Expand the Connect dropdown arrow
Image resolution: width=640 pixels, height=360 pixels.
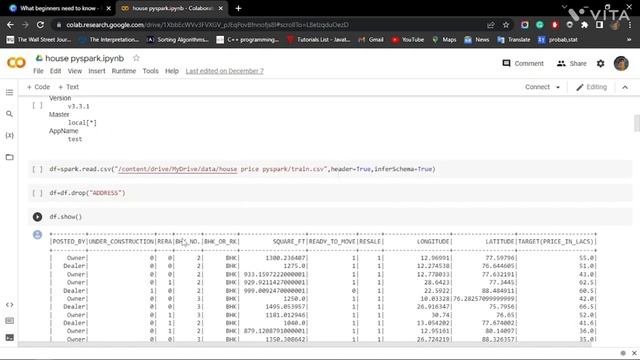[x=558, y=87]
